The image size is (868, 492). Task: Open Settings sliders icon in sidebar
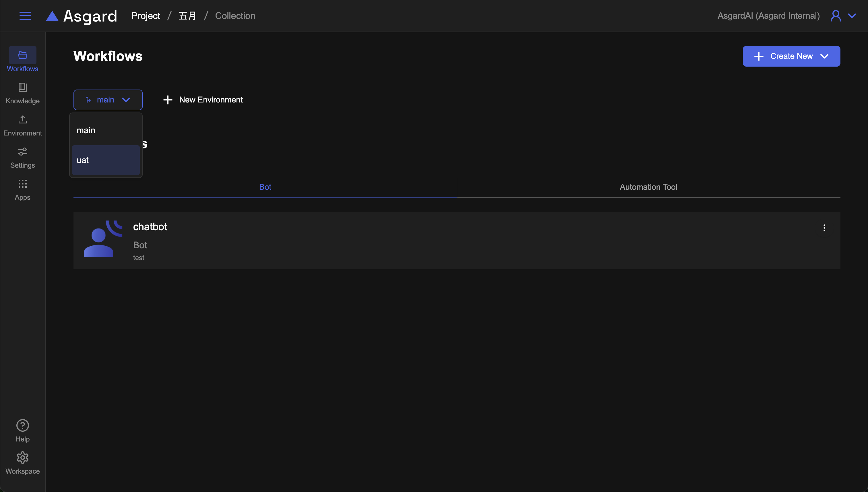pos(23,157)
